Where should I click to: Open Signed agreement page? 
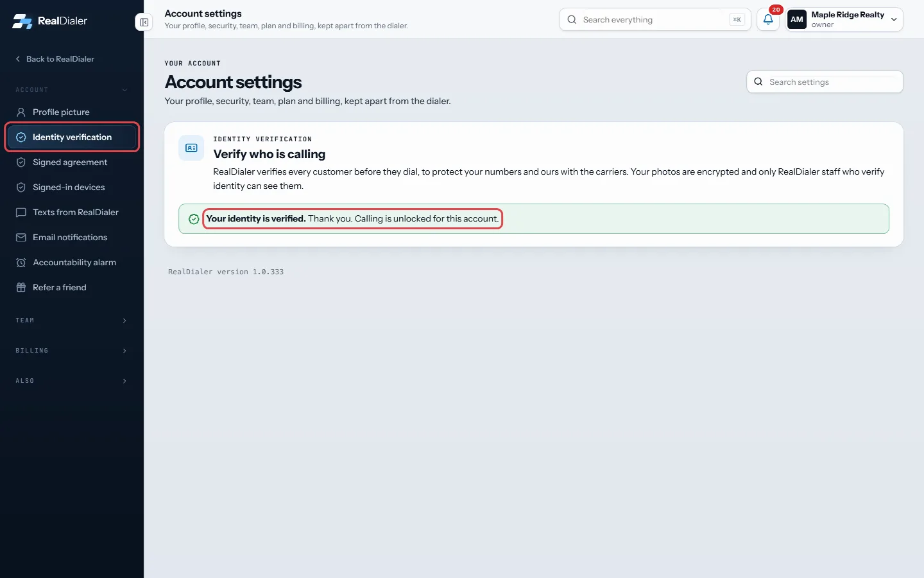click(72, 162)
